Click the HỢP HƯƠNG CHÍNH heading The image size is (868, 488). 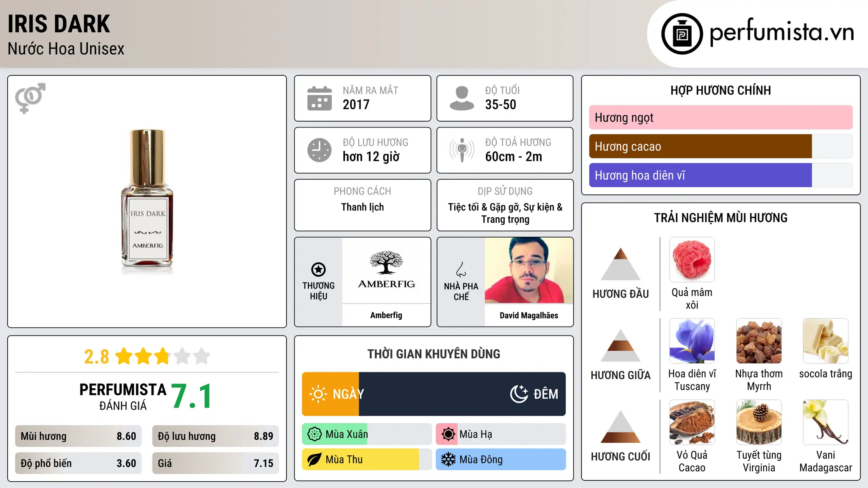pos(721,90)
